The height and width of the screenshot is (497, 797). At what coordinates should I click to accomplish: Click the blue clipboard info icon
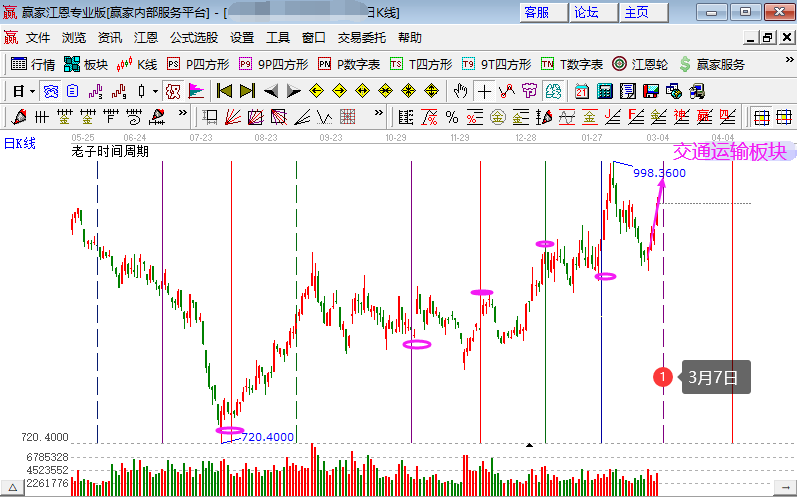pos(73,91)
